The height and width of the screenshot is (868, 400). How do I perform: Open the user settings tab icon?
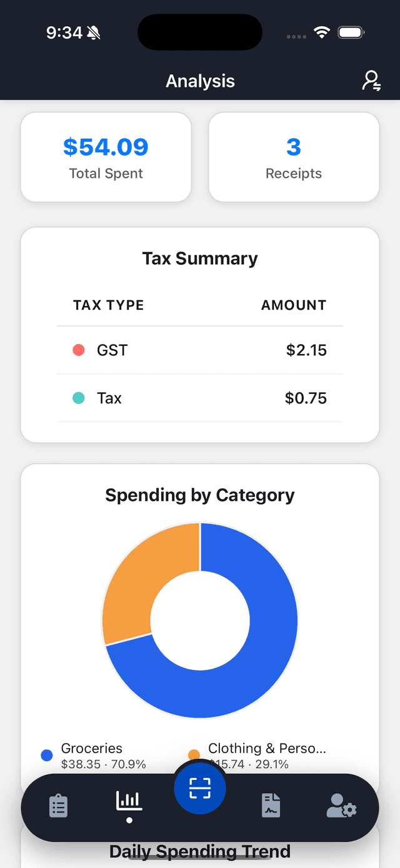[x=342, y=806]
